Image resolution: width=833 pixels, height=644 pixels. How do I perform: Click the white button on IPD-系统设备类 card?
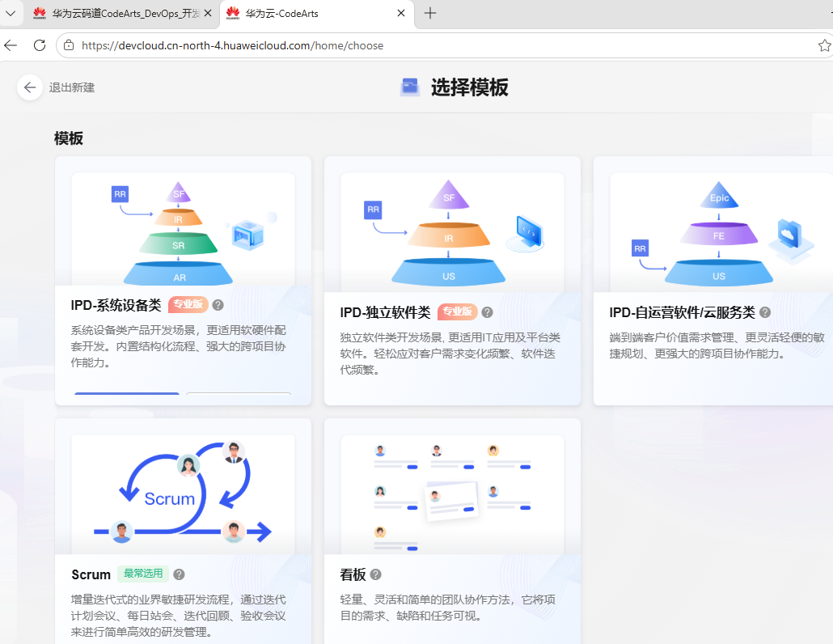pos(239,394)
